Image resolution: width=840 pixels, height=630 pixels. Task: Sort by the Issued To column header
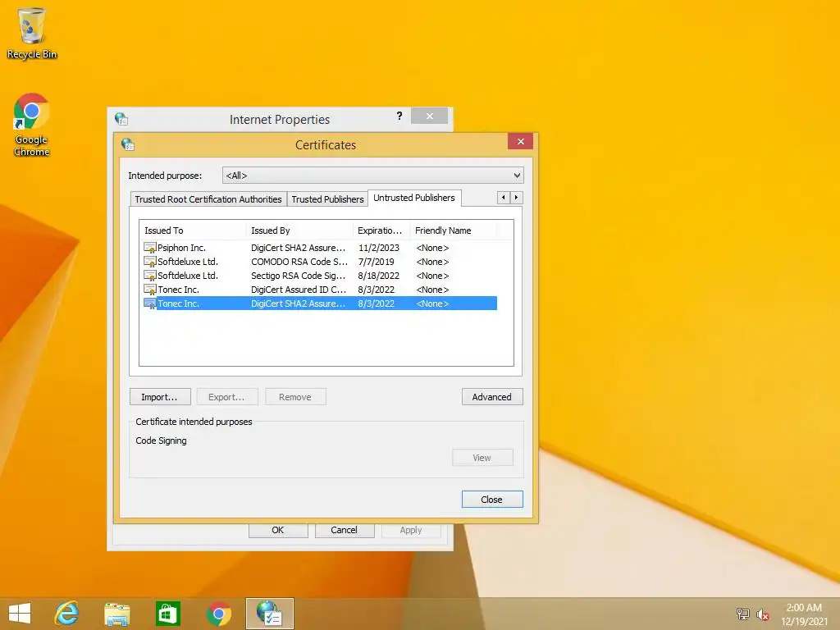[x=193, y=231]
